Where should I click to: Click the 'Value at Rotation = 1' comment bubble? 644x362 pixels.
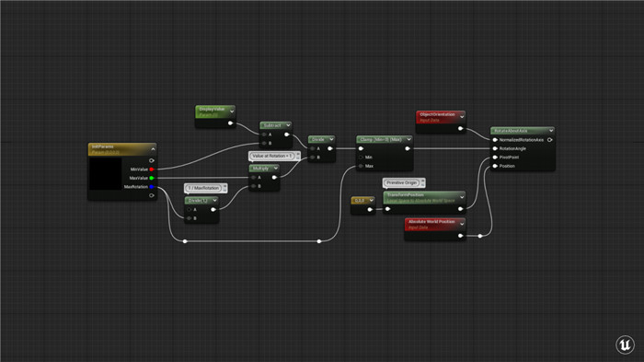pos(272,156)
